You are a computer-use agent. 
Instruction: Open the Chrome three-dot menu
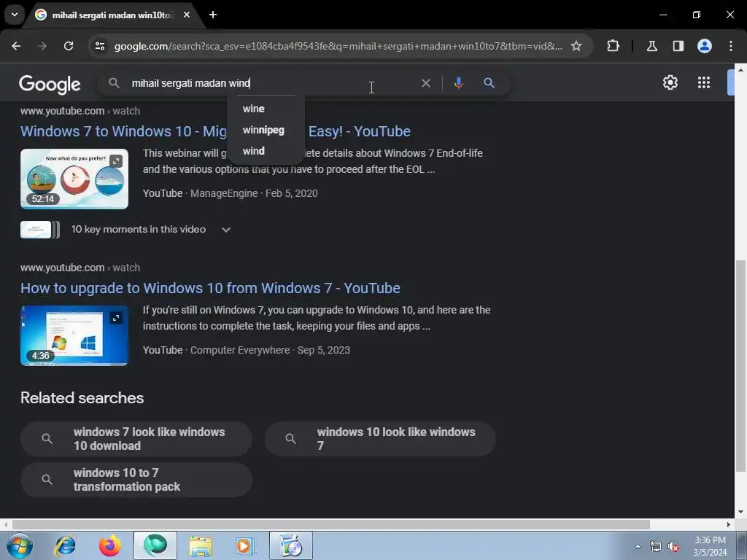[x=731, y=46]
